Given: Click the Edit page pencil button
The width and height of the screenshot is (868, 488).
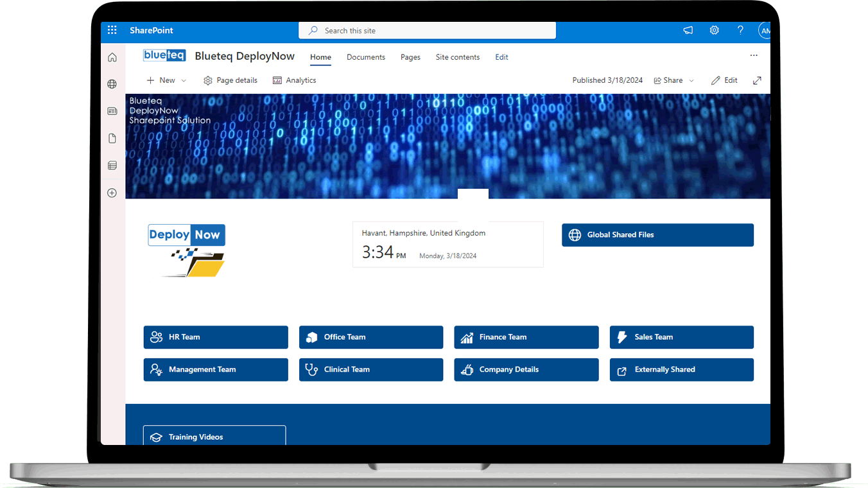Looking at the screenshot, I should click(724, 80).
